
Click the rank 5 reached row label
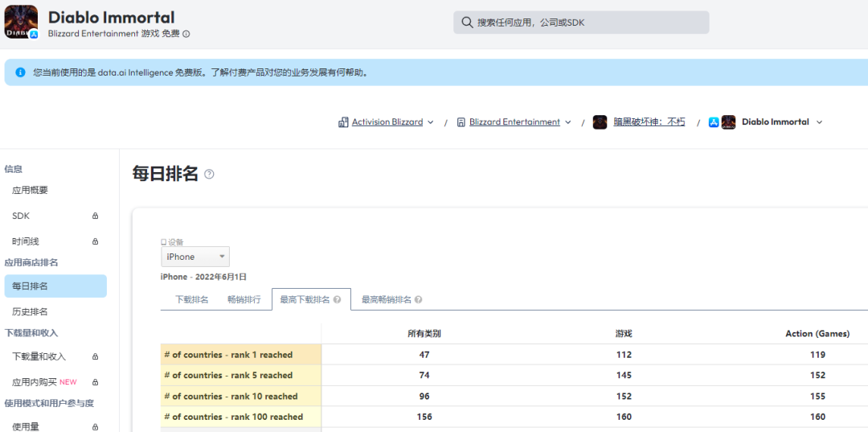pos(228,375)
